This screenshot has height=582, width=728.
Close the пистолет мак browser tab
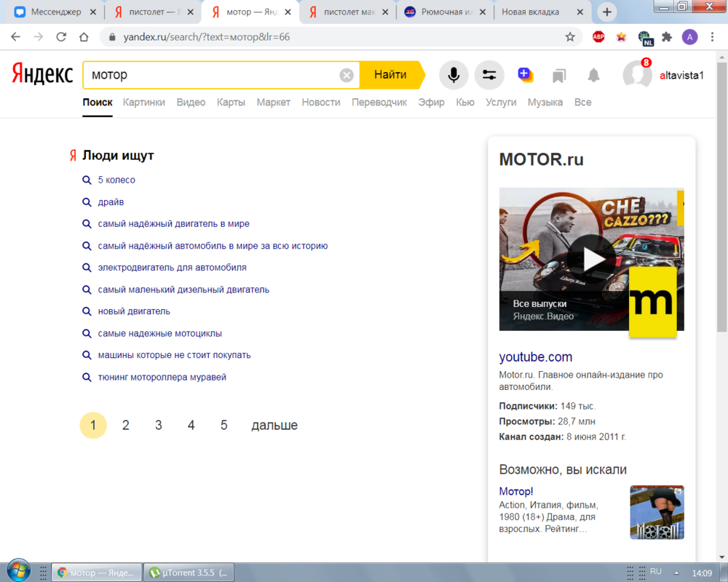pyautogui.click(x=385, y=12)
